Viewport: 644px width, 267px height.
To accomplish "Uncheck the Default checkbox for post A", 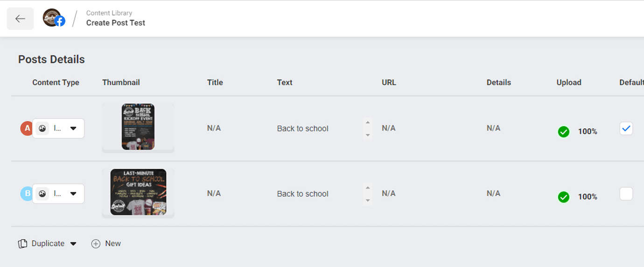I will (x=626, y=128).
